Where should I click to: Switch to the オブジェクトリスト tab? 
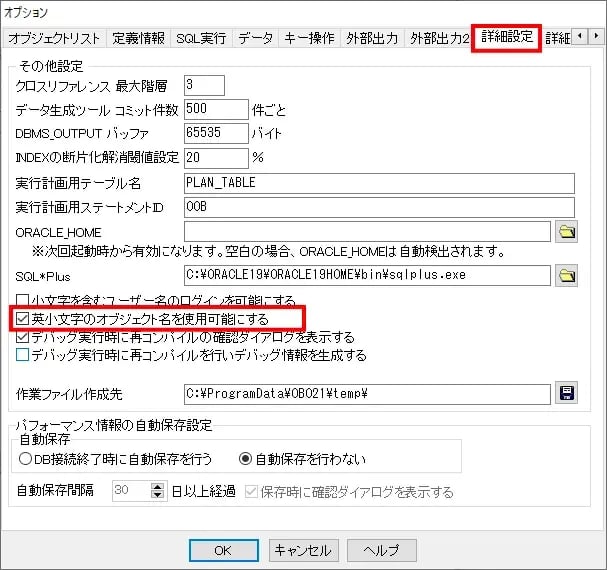click(55, 39)
